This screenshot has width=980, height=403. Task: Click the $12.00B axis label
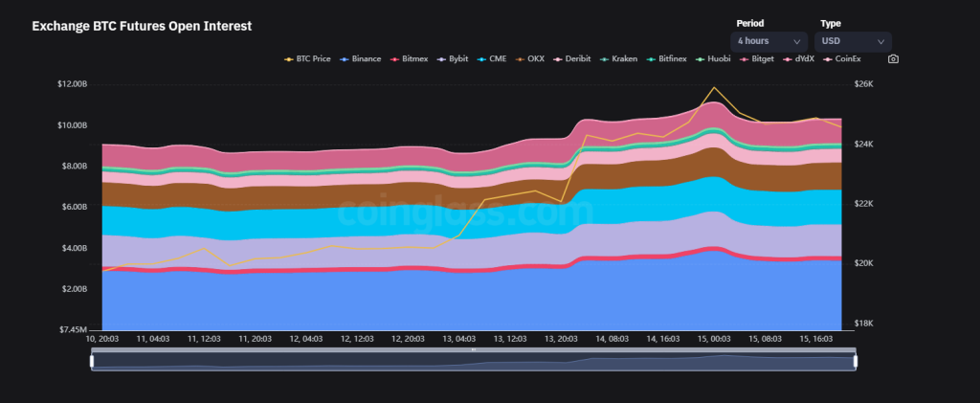tap(73, 83)
